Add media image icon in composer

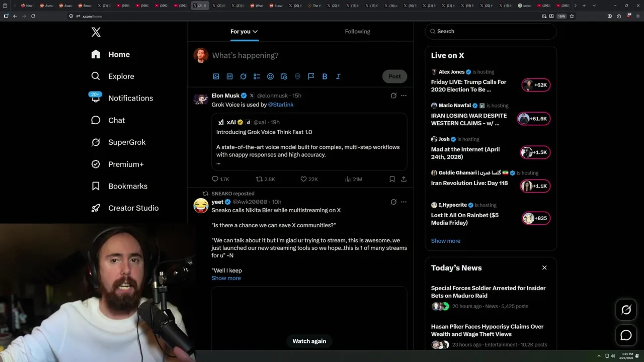[216, 76]
